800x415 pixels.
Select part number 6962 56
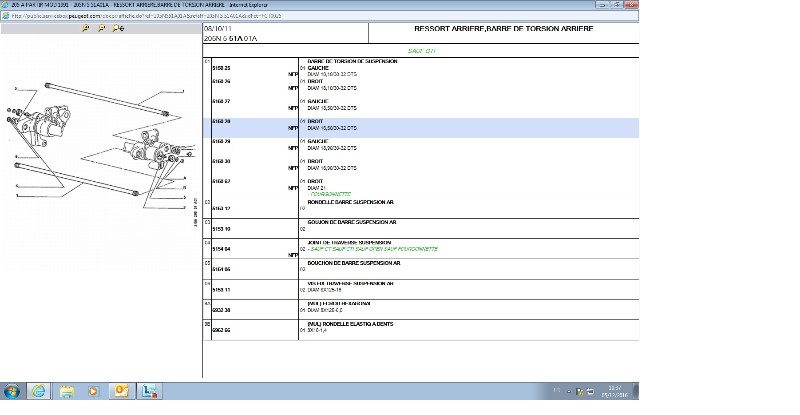(x=221, y=330)
